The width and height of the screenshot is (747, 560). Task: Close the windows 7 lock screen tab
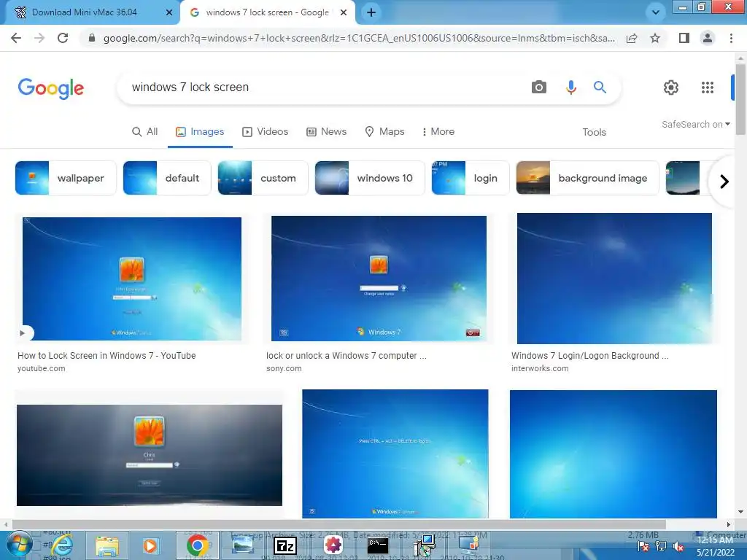click(344, 12)
